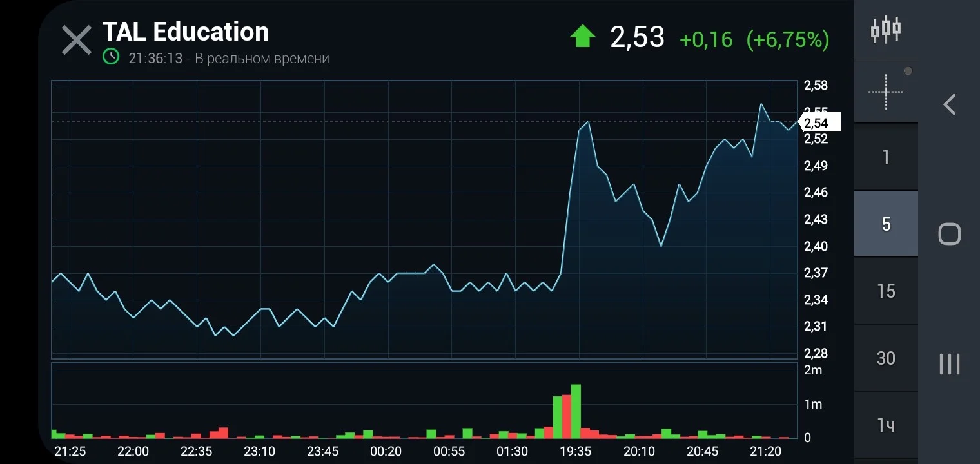Tap the 2,40 price axis label

(816, 246)
